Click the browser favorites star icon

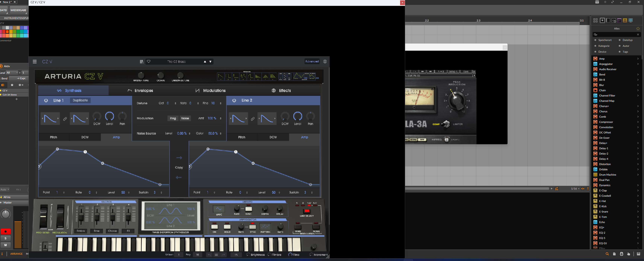[638, 28]
